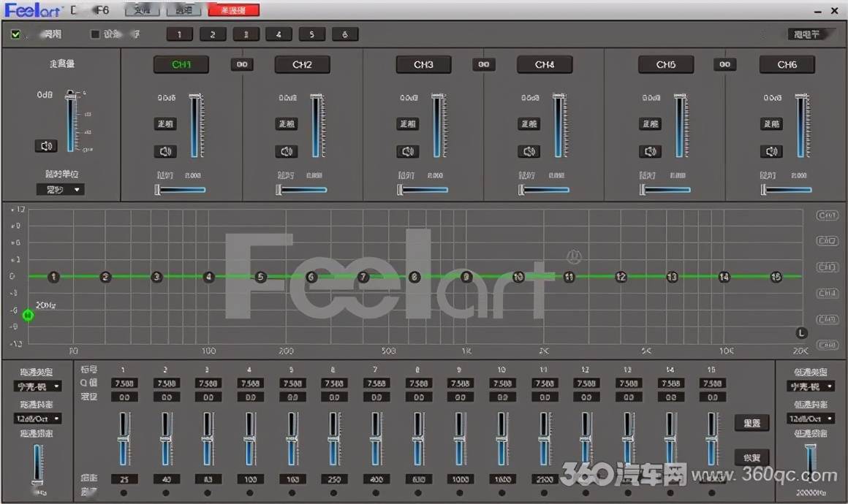Enable the second unchecked checkbox in top bar
The width and height of the screenshot is (848, 504).
[94, 34]
